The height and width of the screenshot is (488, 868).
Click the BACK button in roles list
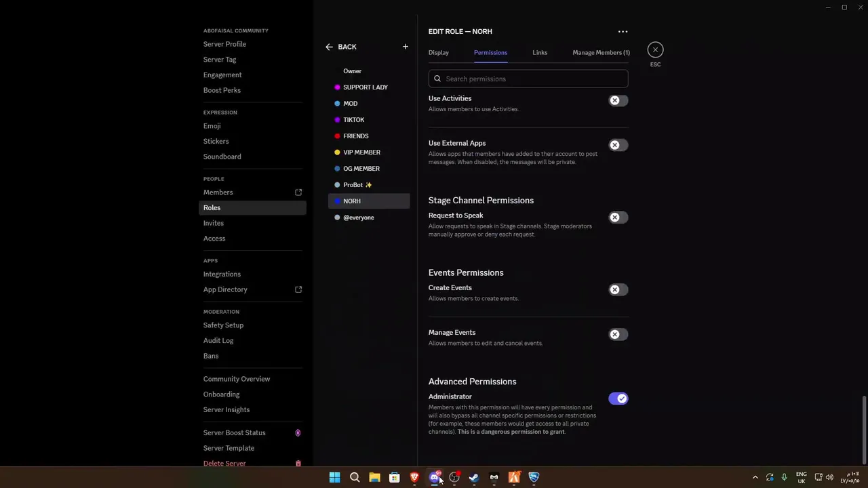pyautogui.click(x=341, y=47)
